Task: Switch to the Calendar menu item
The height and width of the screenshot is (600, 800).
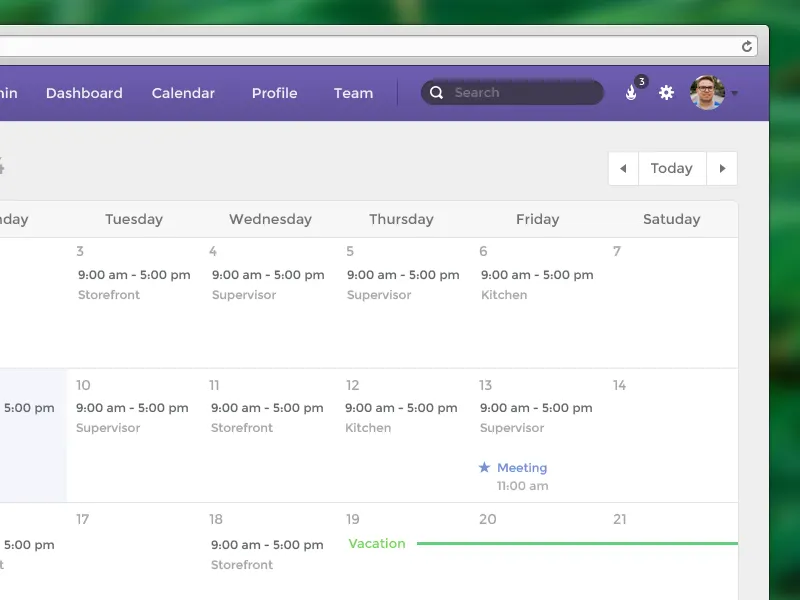Action: click(x=183, y=93)
